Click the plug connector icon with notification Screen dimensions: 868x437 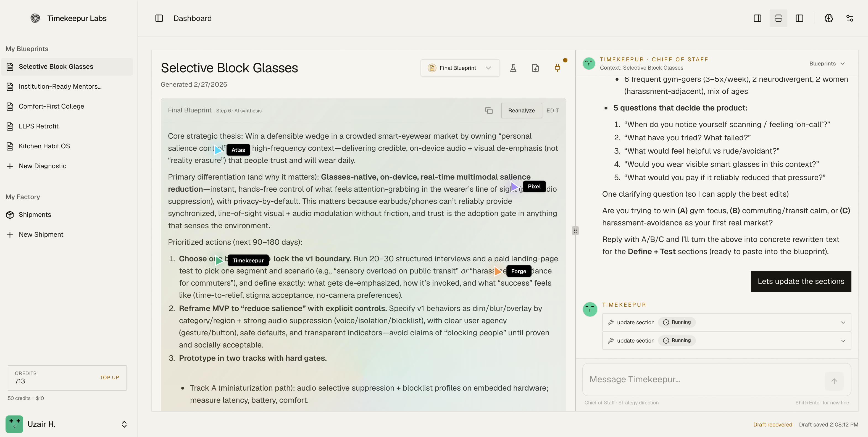[557, 68]
